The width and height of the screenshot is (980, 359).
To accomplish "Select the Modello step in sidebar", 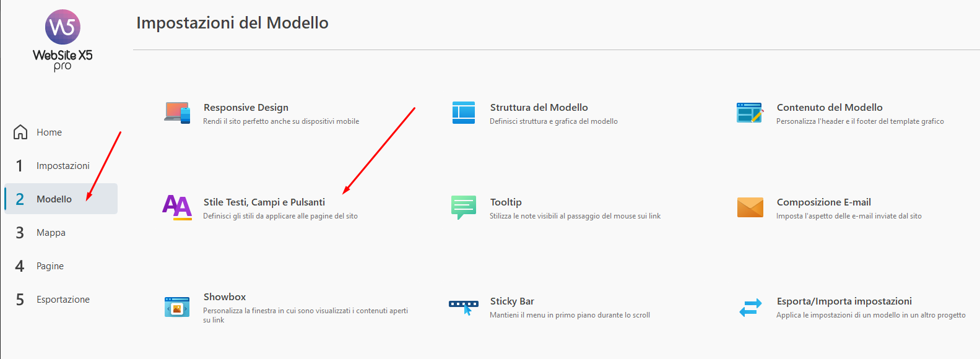I will [54, 199].
